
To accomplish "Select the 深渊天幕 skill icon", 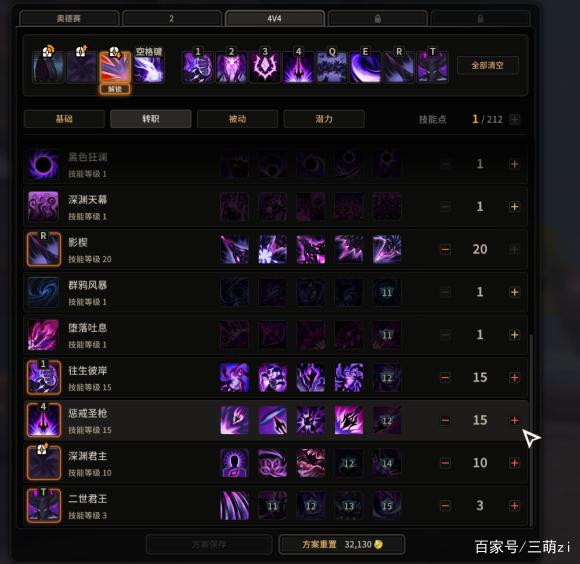I will [x=43, y=207].
